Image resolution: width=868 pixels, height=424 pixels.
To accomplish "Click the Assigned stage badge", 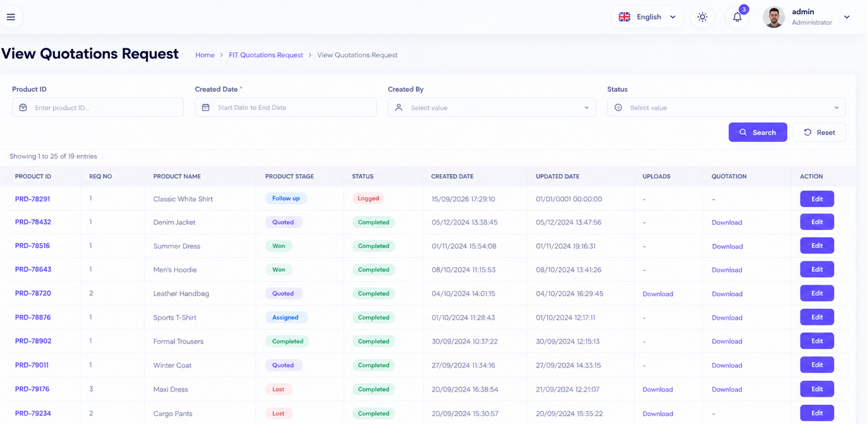I will coord(285,317).
